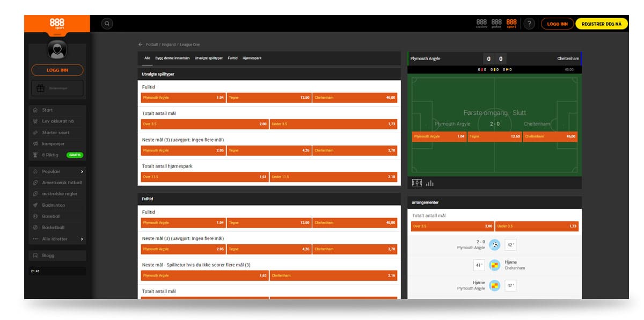Bet Plymouth Argyle 1,63 next goal refund
This screenshot has width=644, height=320.
[x=205, y=275]
